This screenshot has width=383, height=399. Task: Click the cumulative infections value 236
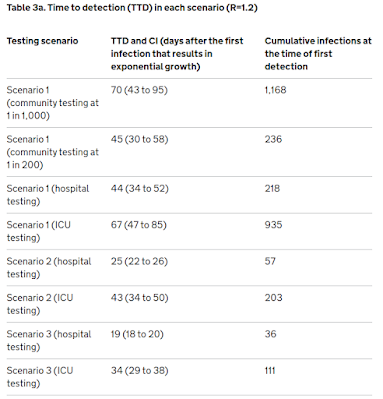tap(273, 139)
